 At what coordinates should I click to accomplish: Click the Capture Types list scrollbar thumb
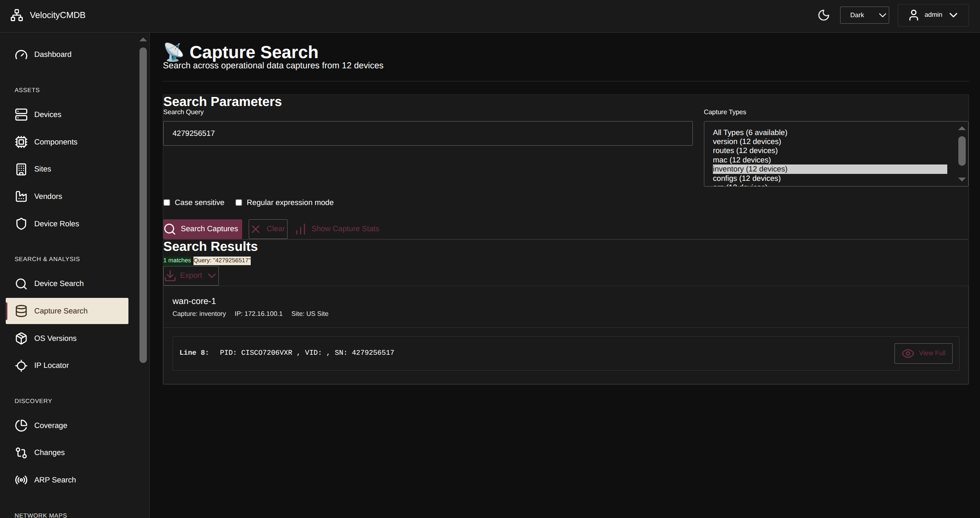[x=962, y=151]
